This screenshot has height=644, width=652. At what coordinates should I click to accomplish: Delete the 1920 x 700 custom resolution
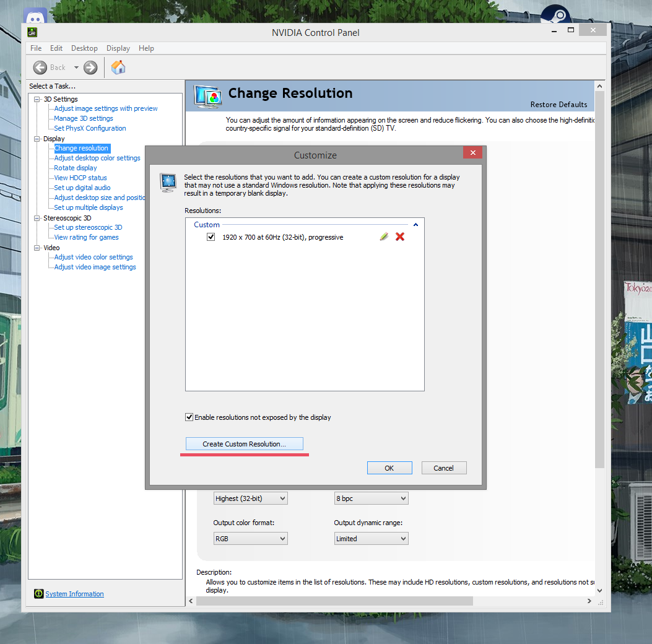tap(399, 237)
